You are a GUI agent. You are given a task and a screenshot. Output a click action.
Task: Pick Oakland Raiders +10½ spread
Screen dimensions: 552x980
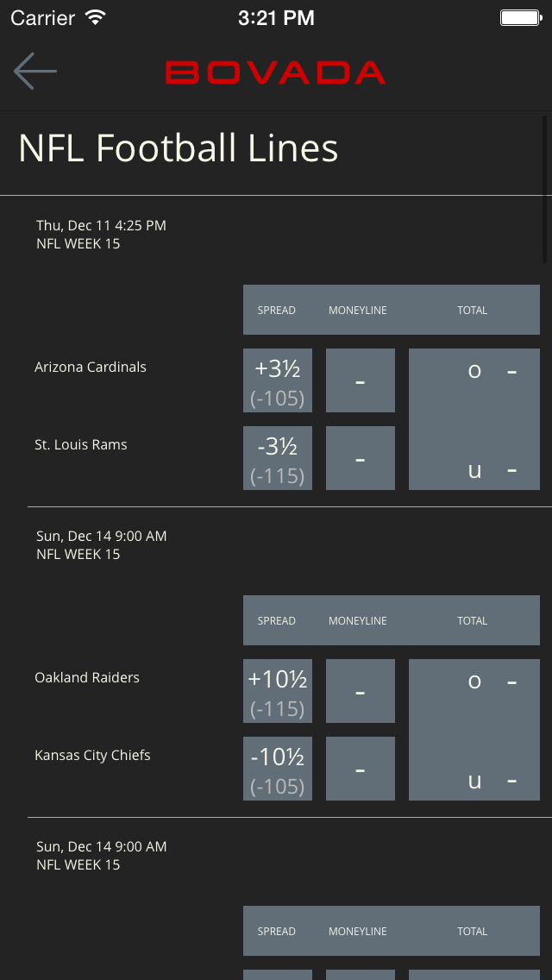[277, 691]
